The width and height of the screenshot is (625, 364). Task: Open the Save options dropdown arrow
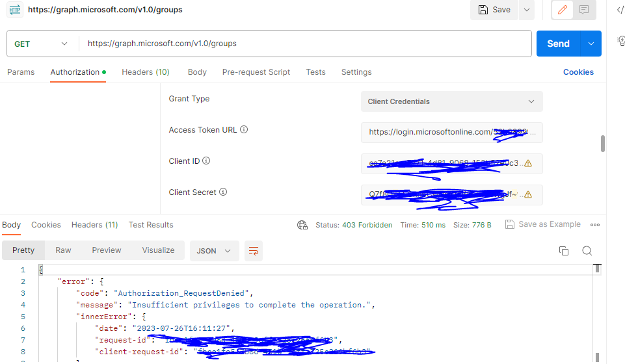pos(527,10)
